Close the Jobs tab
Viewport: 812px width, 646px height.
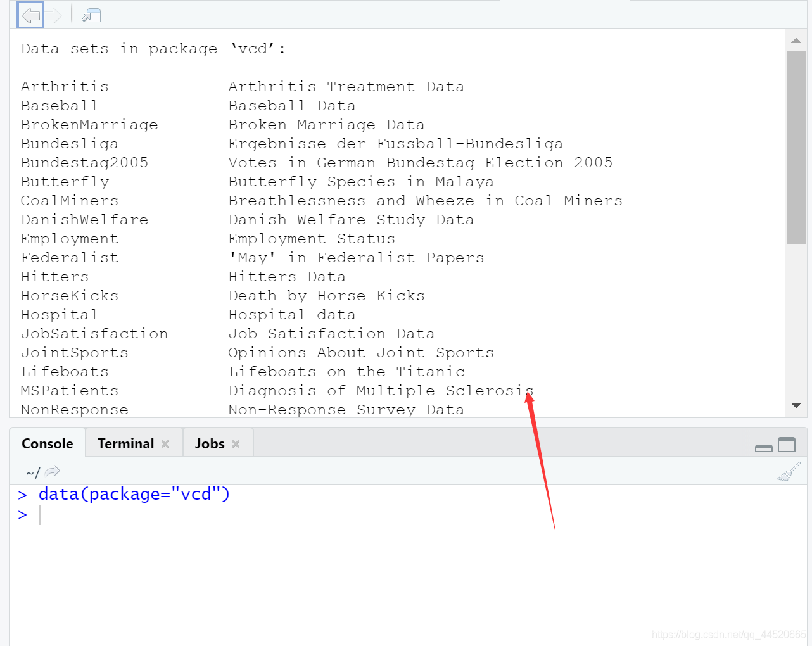pos(236,444)
